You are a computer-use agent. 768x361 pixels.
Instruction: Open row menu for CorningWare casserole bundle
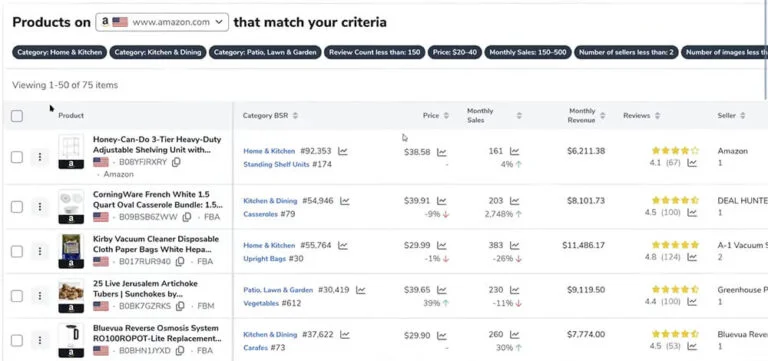(x=40, y=207)
